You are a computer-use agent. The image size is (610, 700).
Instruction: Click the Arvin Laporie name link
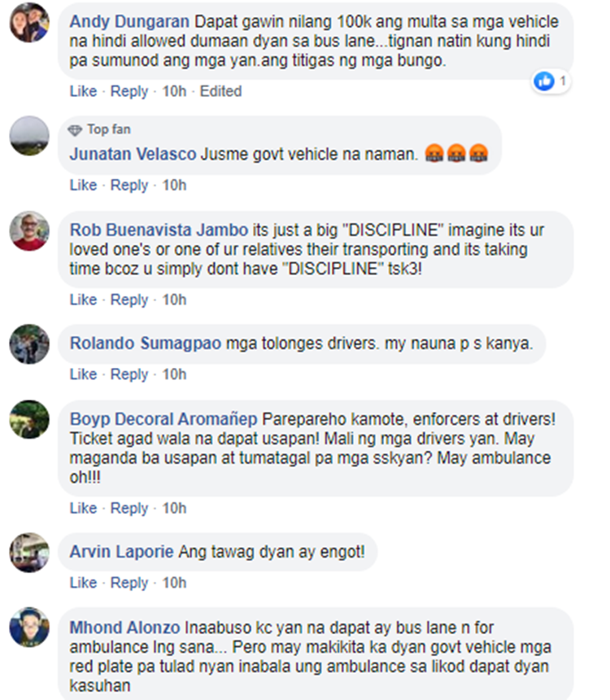(x=121, y=552)
